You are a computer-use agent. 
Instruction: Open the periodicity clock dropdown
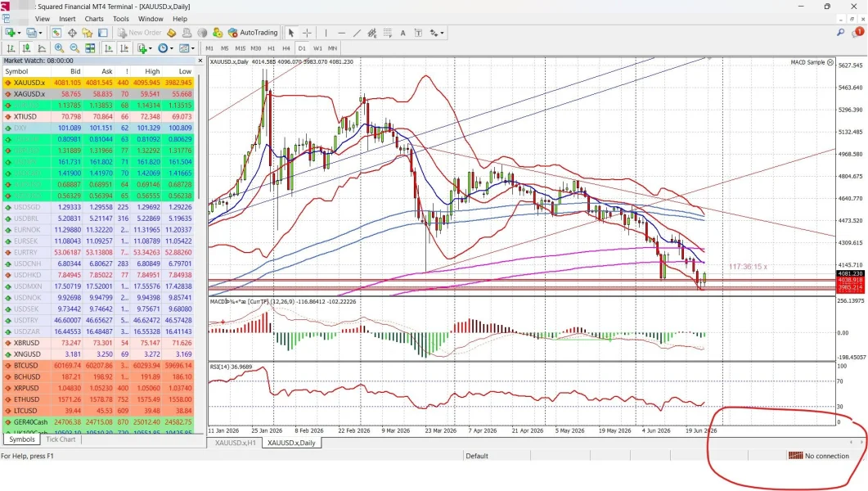(165, 48)
